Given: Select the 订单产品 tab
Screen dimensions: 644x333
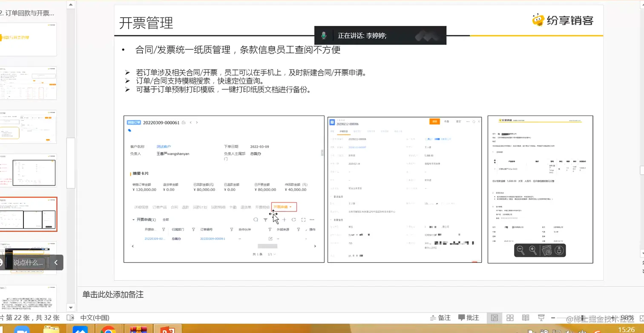Looking at the screenshot, I should [x=160, y=207].
